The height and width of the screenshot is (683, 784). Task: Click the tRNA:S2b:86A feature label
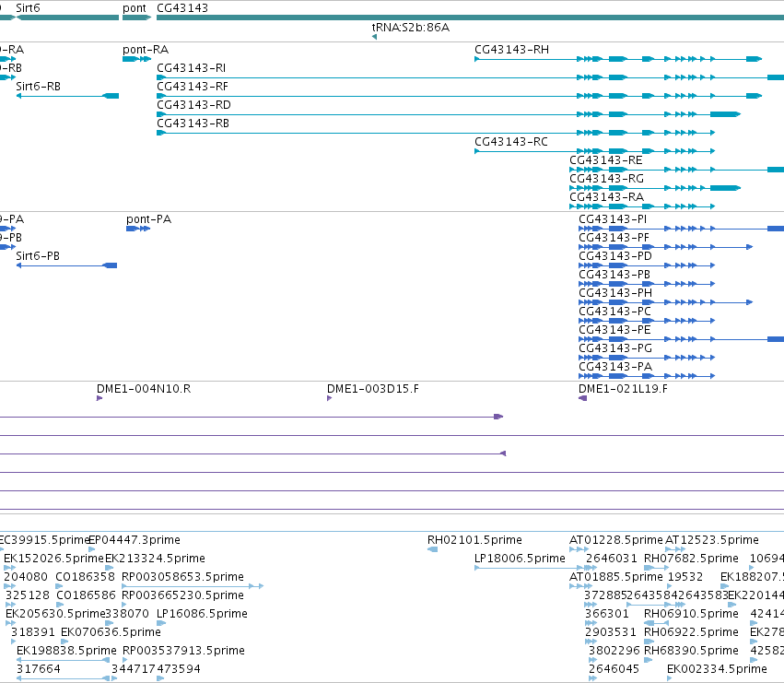[x=411, y=28]
